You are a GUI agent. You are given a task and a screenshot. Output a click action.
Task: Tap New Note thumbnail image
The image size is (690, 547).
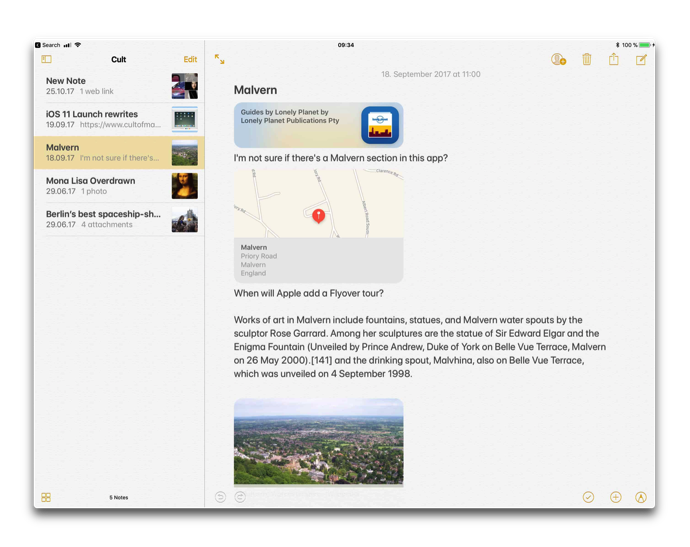pos(184,86)
